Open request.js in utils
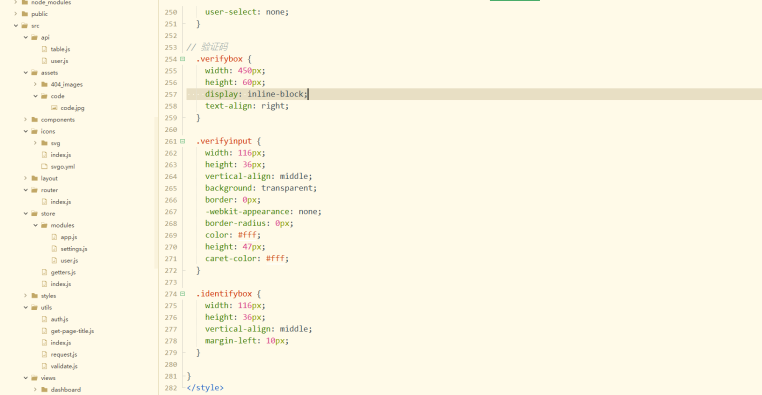762x395 pixels. click(64, 355)
